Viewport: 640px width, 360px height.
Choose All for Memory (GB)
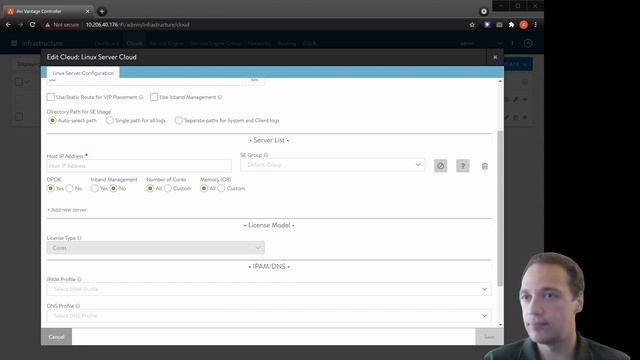204,188
